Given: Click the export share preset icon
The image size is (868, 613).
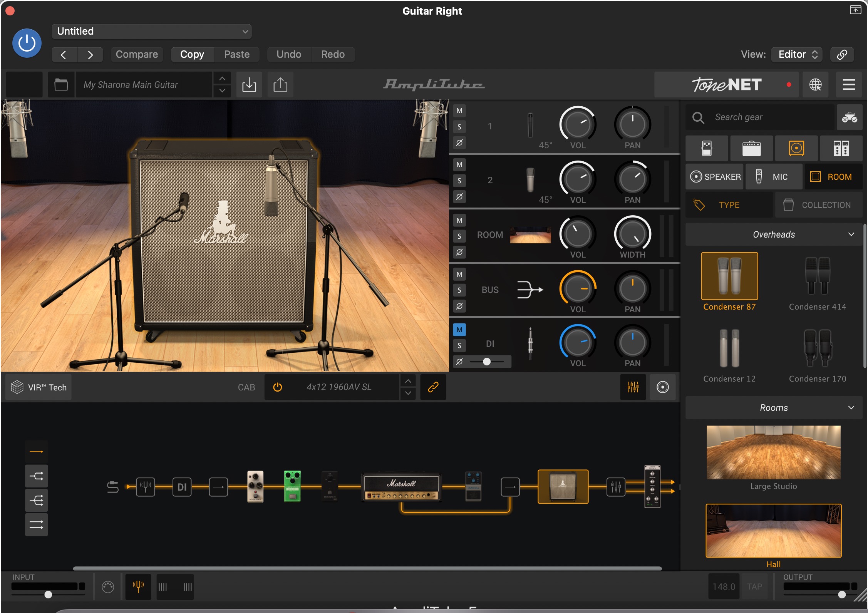Looking at the screenshot, I should (280, 84).
